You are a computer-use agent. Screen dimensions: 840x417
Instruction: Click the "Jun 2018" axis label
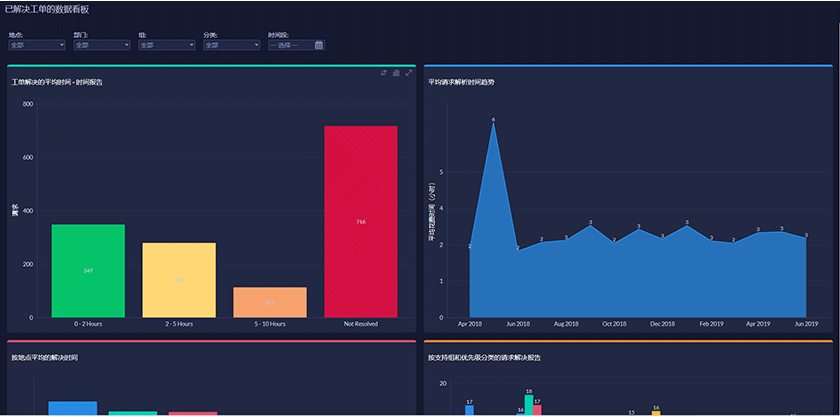[x=518, y=324]
